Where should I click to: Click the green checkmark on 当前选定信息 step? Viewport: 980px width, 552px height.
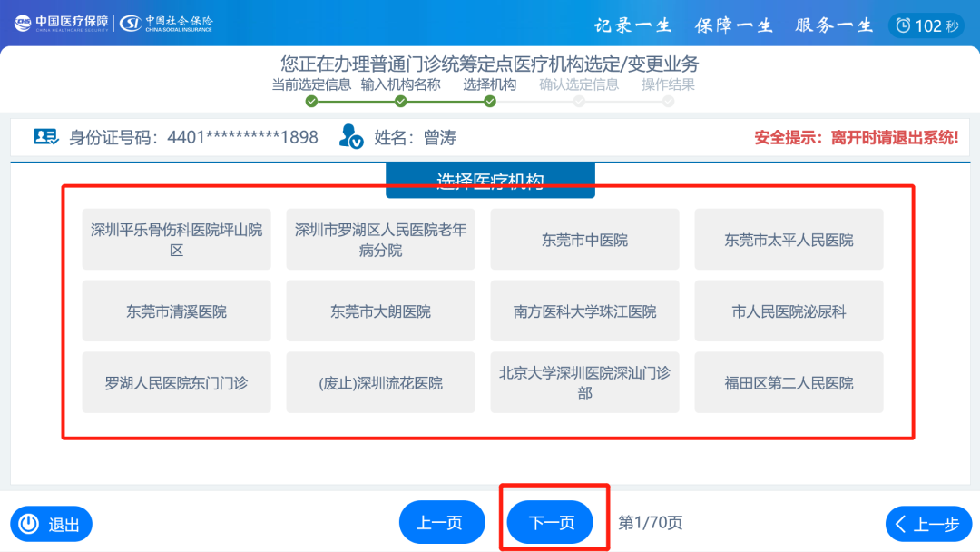pyautogui.click(x=312, y=102)
